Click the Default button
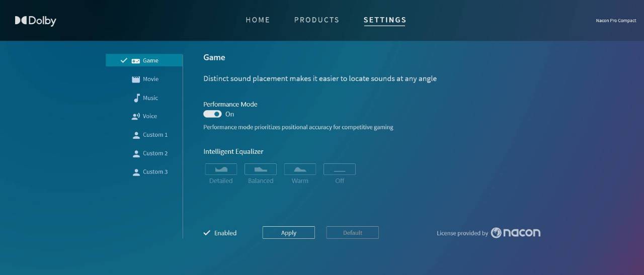Viewport: 644px width, 275px height. tap(352, 233)
